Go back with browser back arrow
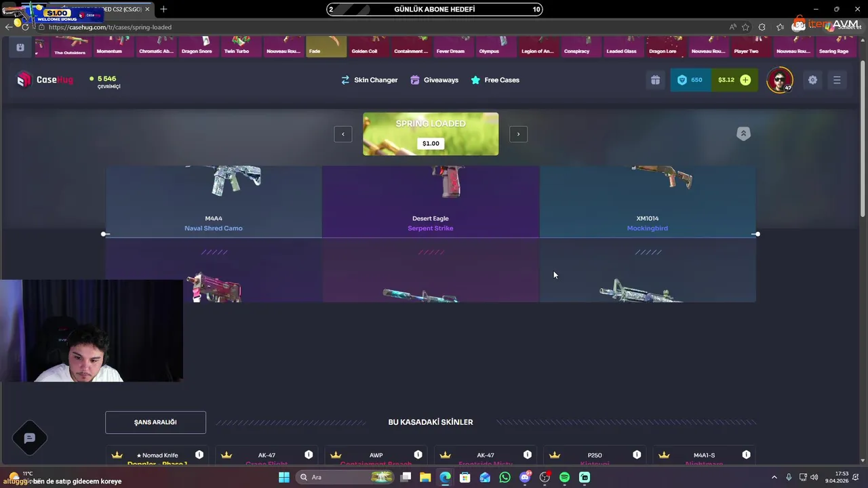868x488 pixels. [8, 27]
